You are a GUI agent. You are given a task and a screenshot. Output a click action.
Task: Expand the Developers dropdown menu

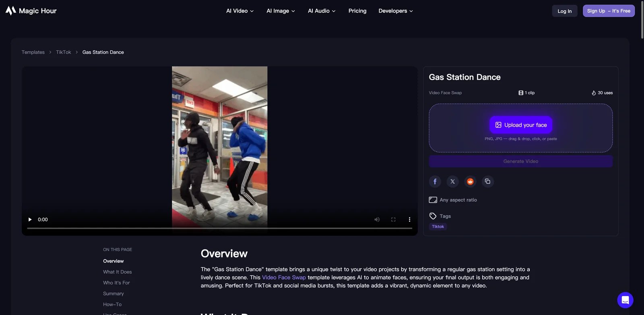396,11
